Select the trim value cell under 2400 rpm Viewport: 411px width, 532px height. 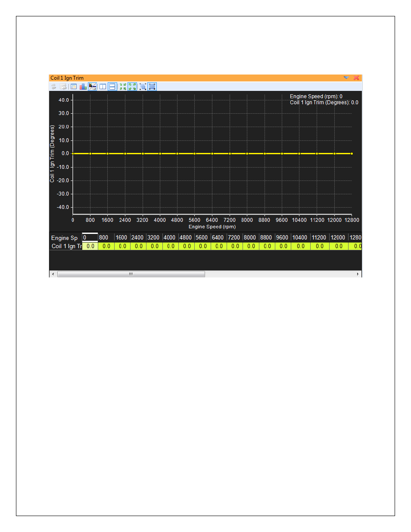click(x=138, y=246)
